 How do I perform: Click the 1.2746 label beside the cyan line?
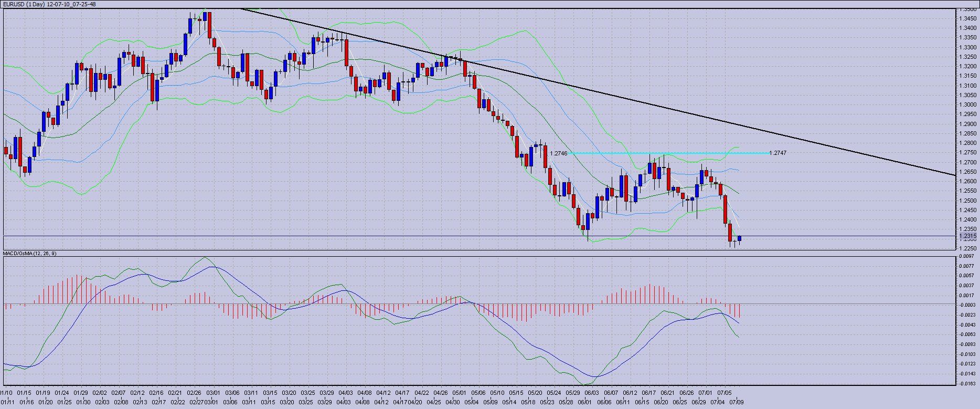pos(559,153)
